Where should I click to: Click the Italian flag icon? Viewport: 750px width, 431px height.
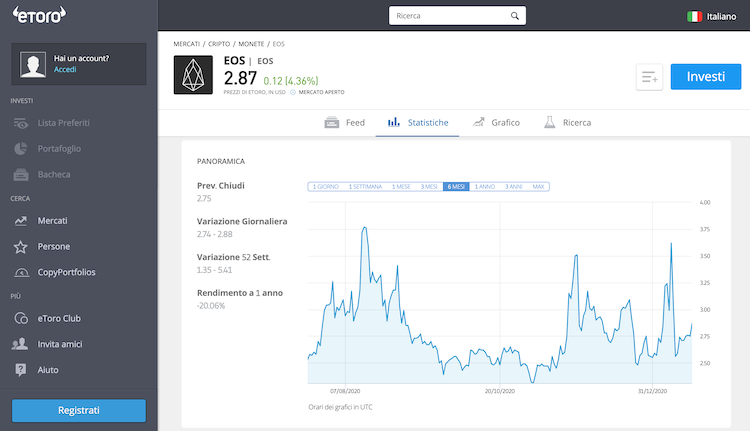point(694,16)
